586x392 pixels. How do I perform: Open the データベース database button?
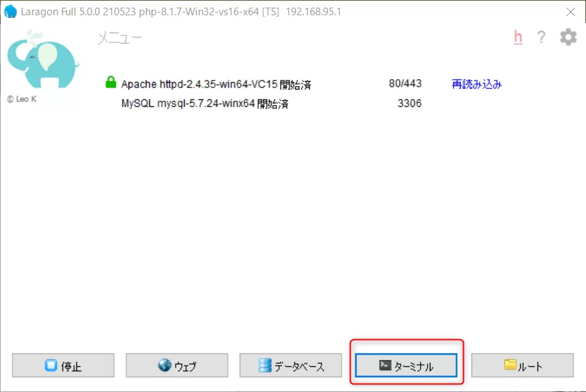pos(291,366)
